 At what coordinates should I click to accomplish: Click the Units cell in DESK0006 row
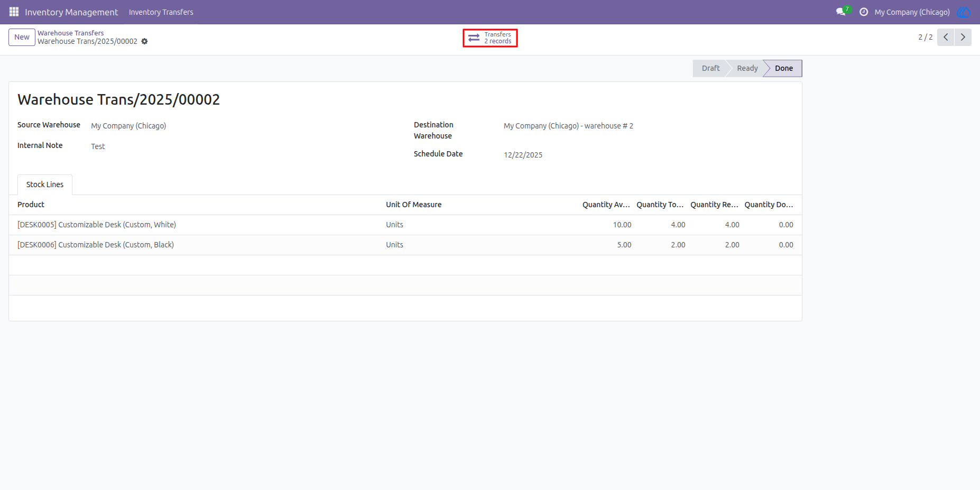point(394,245)
